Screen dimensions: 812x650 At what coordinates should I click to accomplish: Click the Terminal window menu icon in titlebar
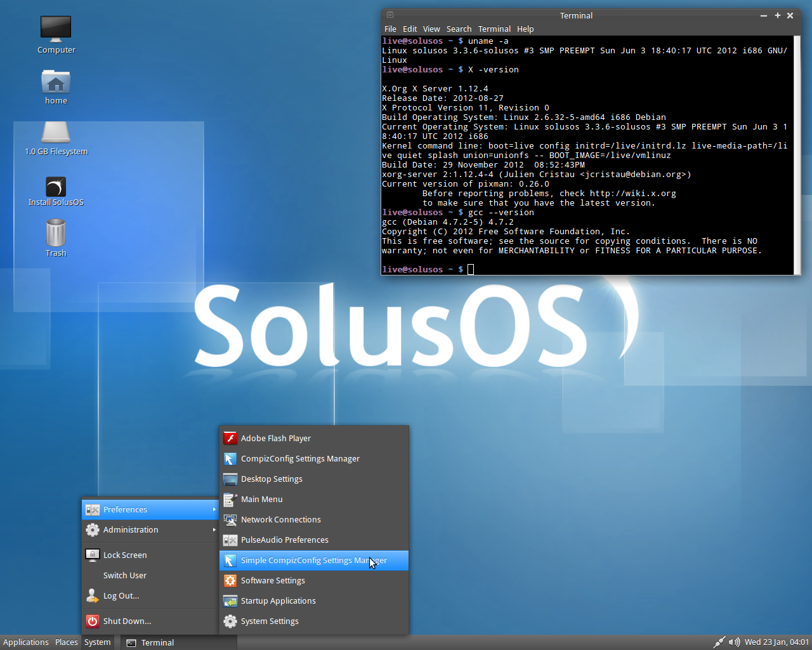390,15
